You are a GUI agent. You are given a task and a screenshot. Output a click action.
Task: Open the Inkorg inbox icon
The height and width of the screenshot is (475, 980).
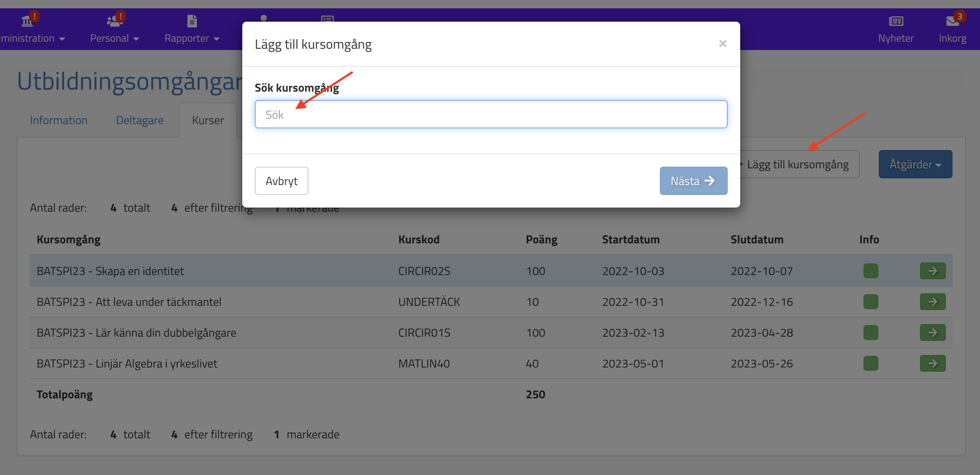(952, 21)
